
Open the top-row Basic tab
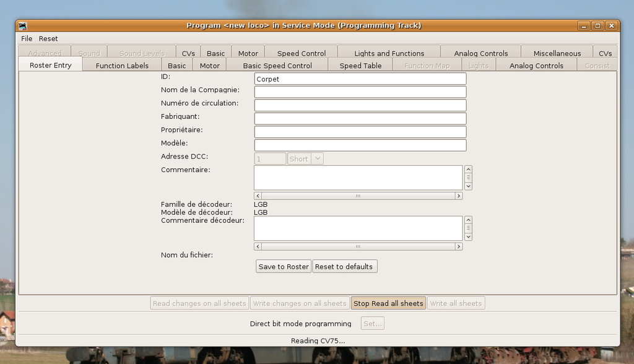(x=215, y=53)
